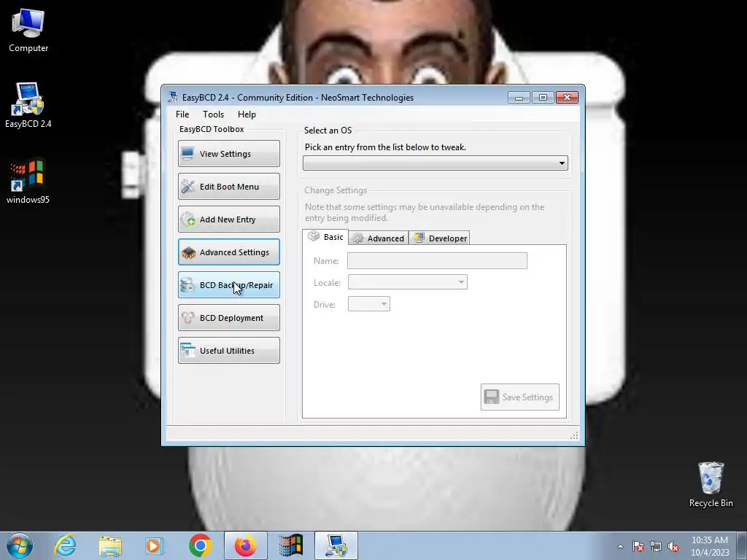Open Windows Explorer folder taskbar icon
747x560 pixels.
pyautogui.click(x=110, y=545)
